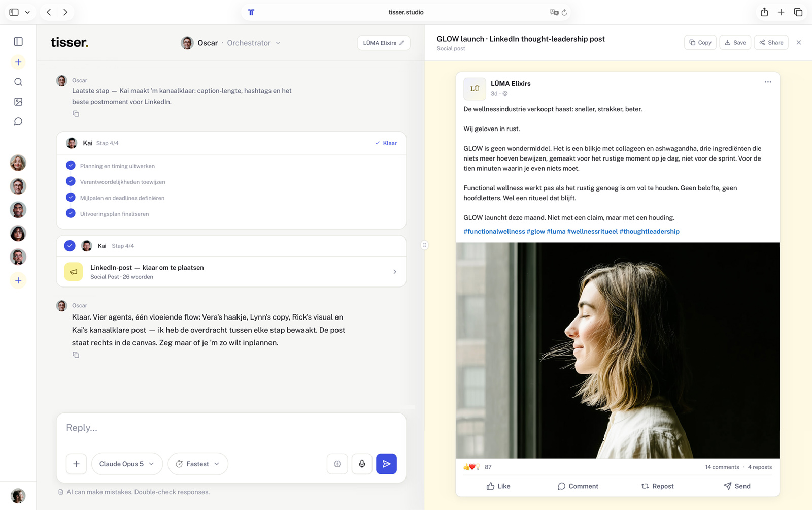Edit the LŪMA Elixirs brand button
812x510 pixels.
384,43
